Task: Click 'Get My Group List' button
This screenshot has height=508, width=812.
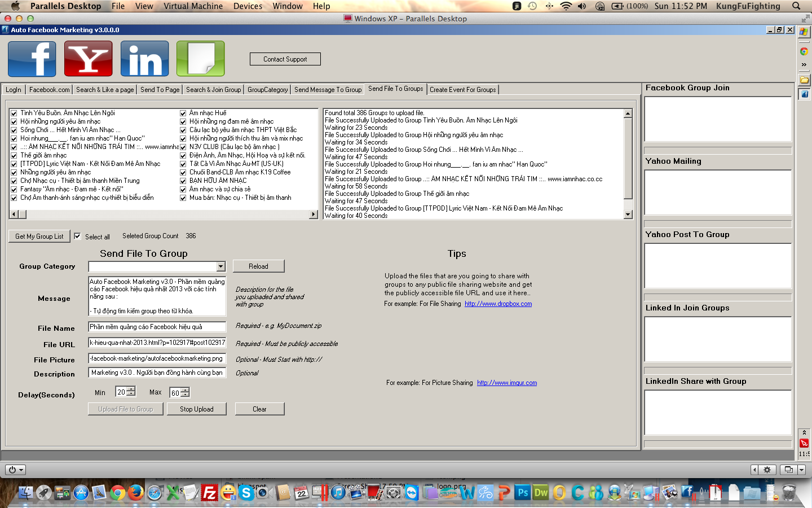Action: tap(39, 237)
